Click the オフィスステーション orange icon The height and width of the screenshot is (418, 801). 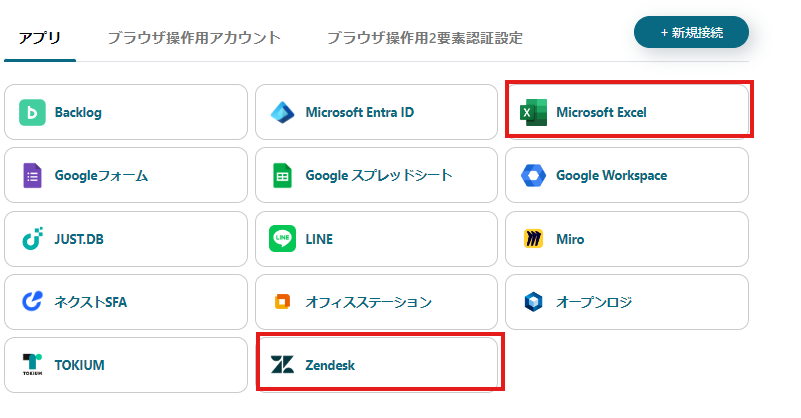(283, 302)
